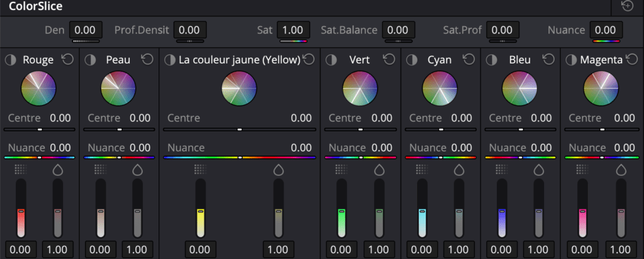
Task: Click the Yellow hue wheel
Action: (239, 88)
